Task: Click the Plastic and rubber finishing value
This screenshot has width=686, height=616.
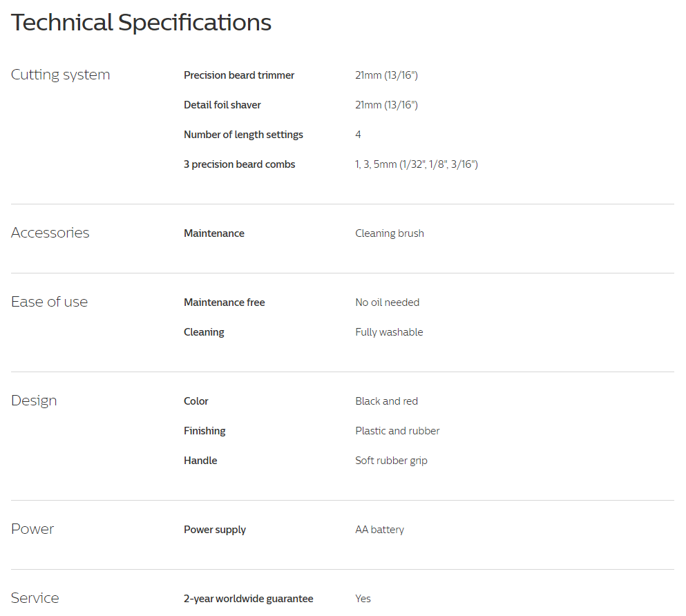Action: tap(397, 431)
